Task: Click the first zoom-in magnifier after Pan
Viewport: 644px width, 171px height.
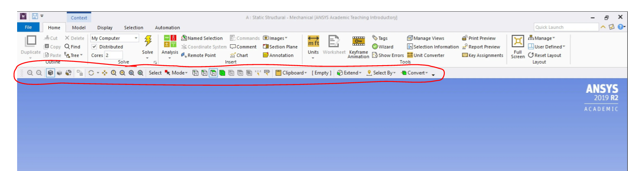Action: (113, 73)
